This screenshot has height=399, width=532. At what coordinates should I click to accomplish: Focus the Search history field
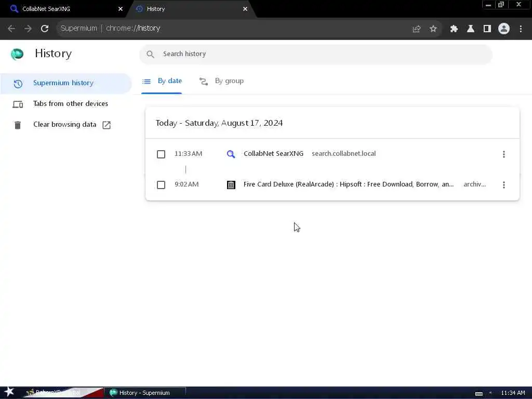click(x=315, y=54)
